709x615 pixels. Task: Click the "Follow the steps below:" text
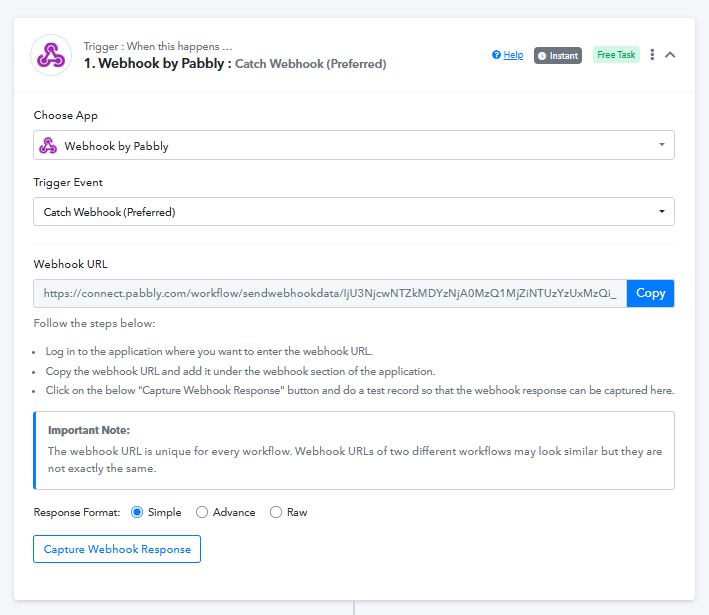[94, 323]
